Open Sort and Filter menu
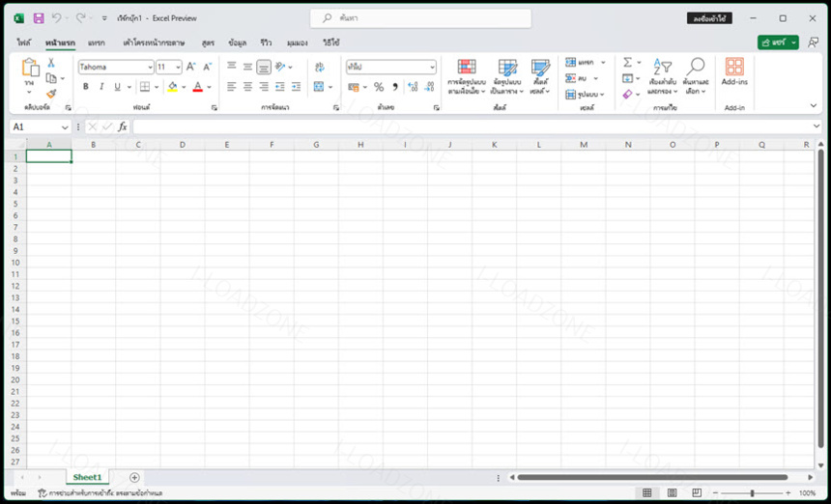Image resolution: width=831 pixels, height=504 pixels. click(663, 77)
